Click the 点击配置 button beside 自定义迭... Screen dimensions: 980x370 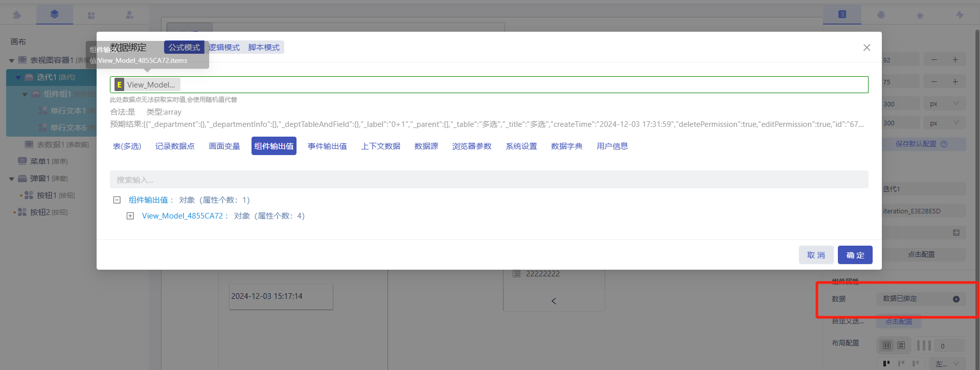(x=899, y=321)
